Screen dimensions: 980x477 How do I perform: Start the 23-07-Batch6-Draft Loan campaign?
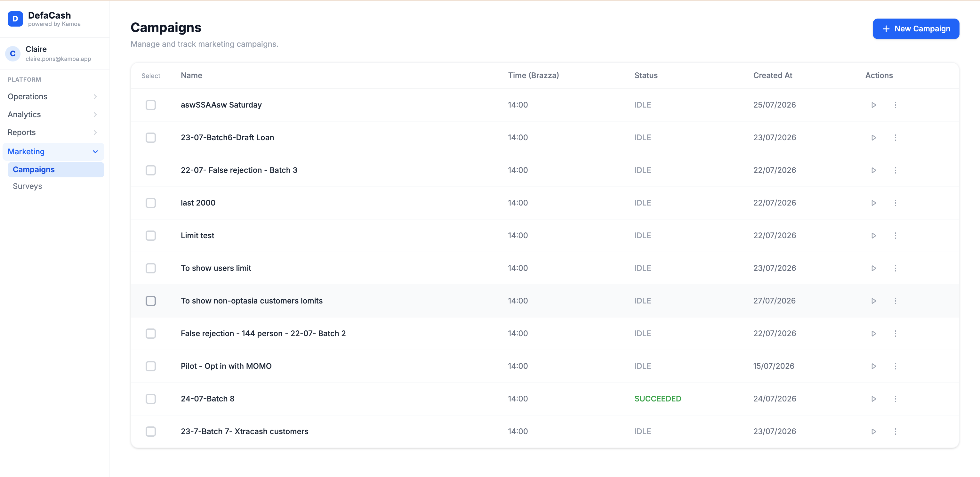(873, 138)
